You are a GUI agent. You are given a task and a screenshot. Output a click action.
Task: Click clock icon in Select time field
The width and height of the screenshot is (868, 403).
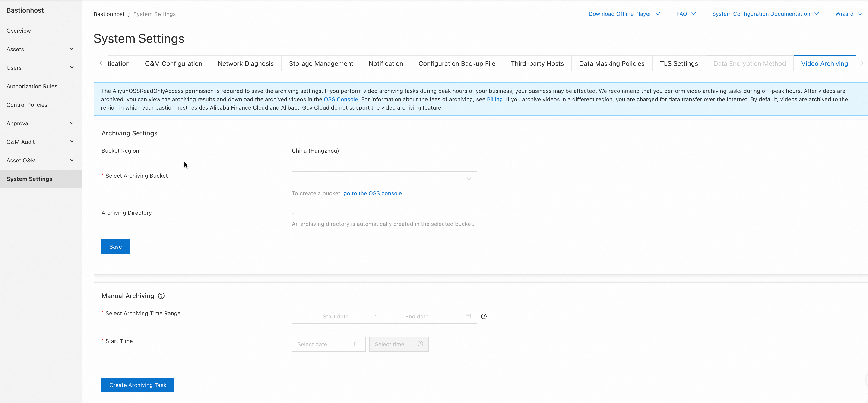[x=420, y=344]
